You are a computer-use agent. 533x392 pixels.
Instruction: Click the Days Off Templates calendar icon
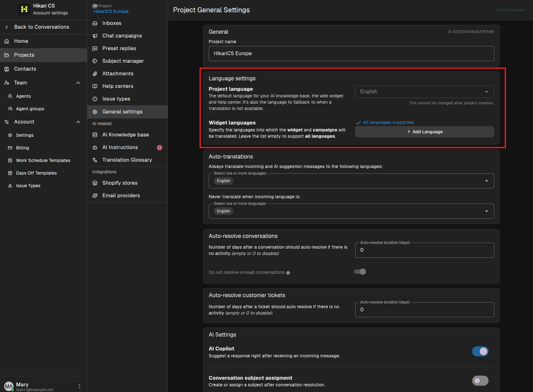click(x=10, y=173)
